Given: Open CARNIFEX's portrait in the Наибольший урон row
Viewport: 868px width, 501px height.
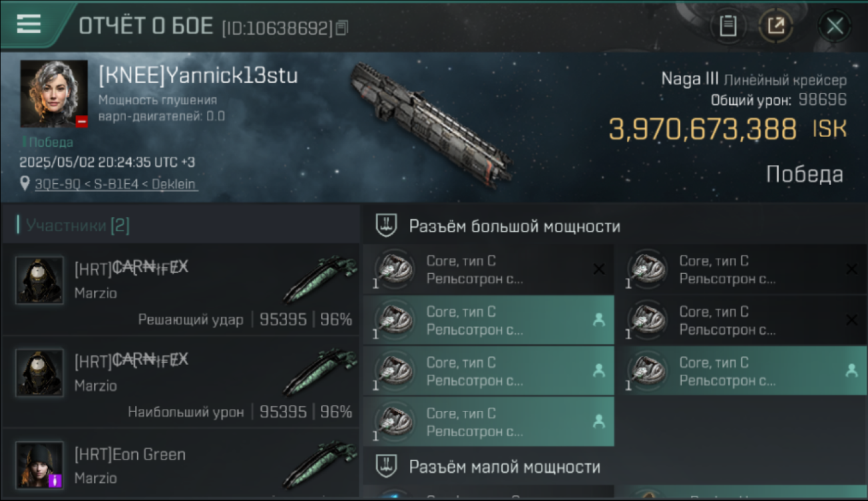Looking at the screenshot, I should [40, 373].
